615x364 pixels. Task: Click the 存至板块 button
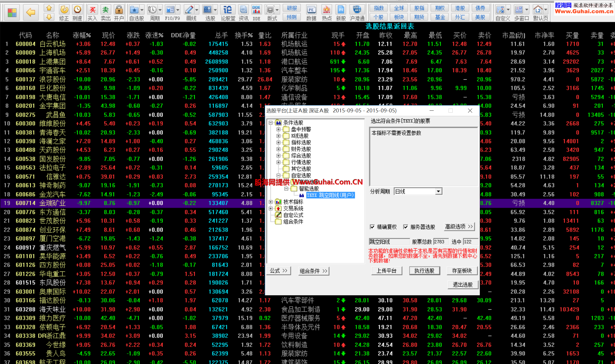coord(462,271)
